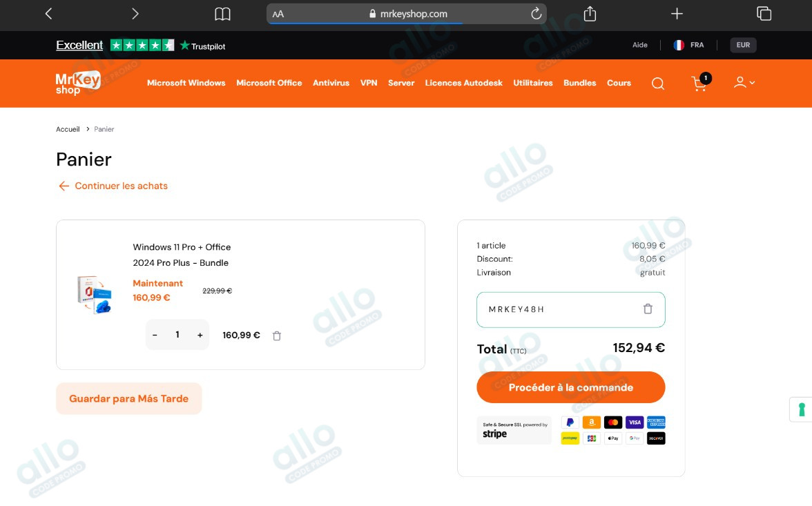
Task: Open the shopping cart icon
Action: click(x=699, y=84)
